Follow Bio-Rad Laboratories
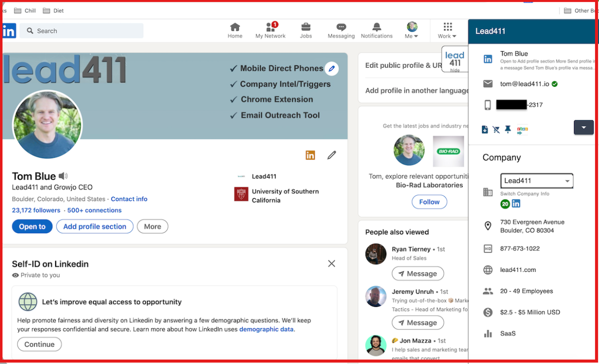Viewport: 599px width, 364px height. pyautogui.click(x=429, y=202)
